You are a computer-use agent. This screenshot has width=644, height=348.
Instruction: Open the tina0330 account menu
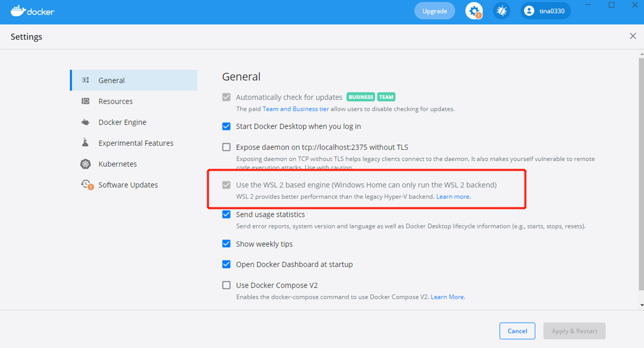(545, 11)
